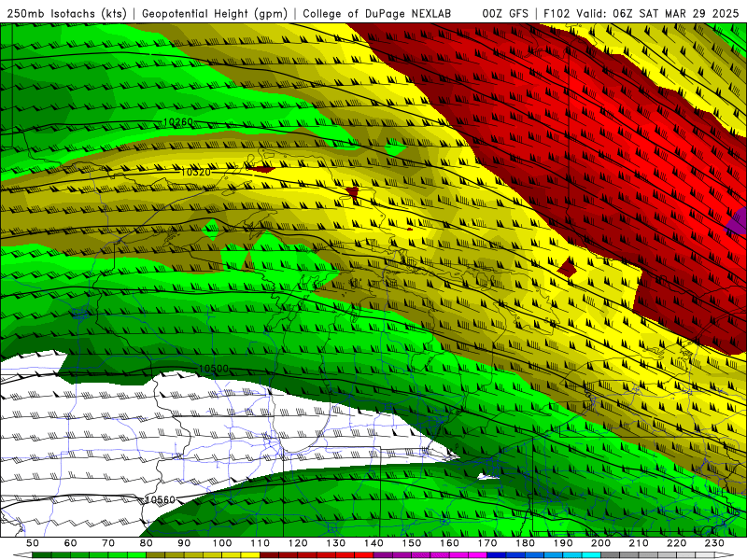This screenshot has height=560, width=747.
Task: Click the 60 value on the legend scale
Action: pos(70,543)
